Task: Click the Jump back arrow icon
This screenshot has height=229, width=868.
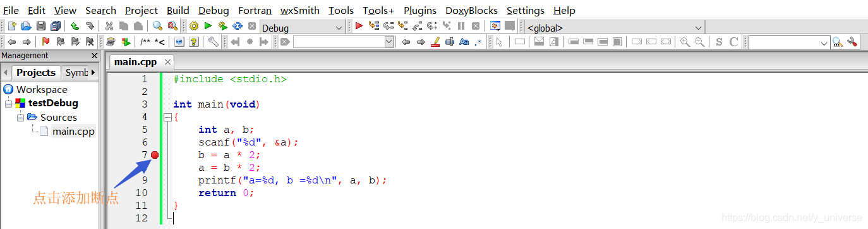Action: coord(11,42)
